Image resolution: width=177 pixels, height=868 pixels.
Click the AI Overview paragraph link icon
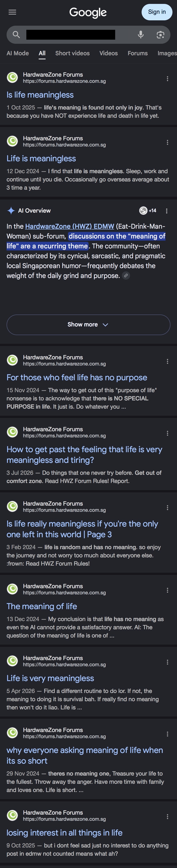(x=126, y=275)
